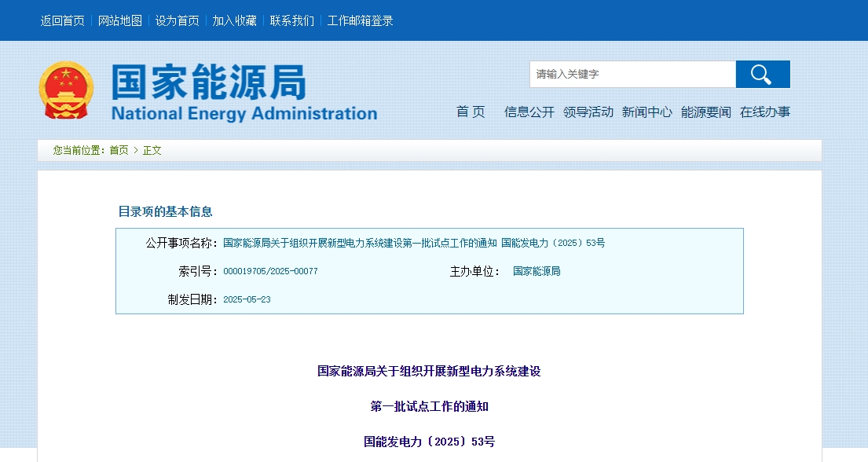Click the 索引号 field label
This screenshot has width=868, height=462.
coord(198,271)
